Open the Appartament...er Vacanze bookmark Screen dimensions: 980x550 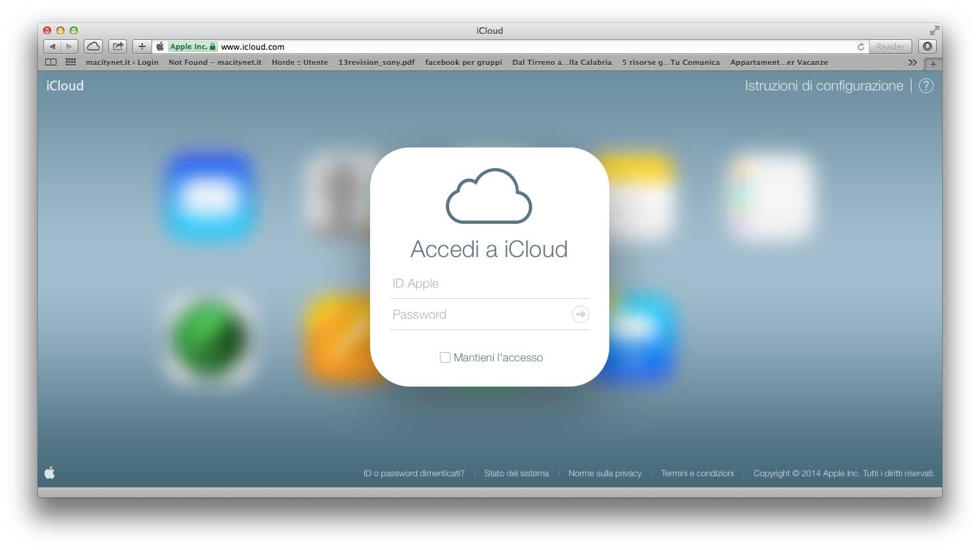(x=779, y=62)
